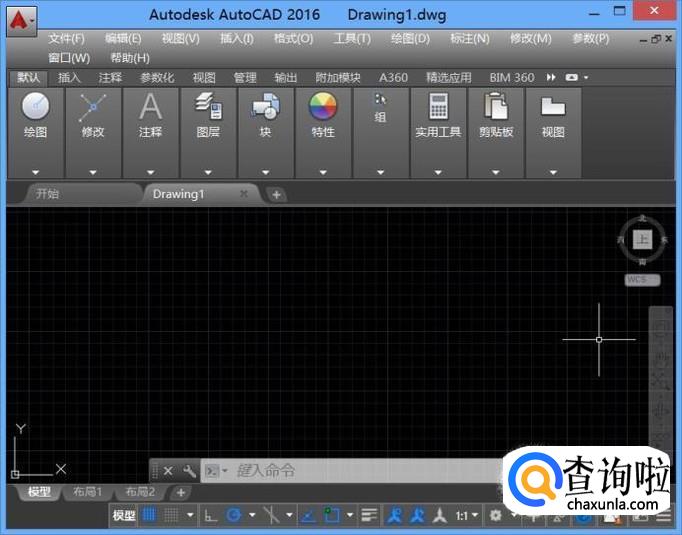Click the 模型 button in status bar
This screenshot has height=535, width=682.
tap(124, 515)
